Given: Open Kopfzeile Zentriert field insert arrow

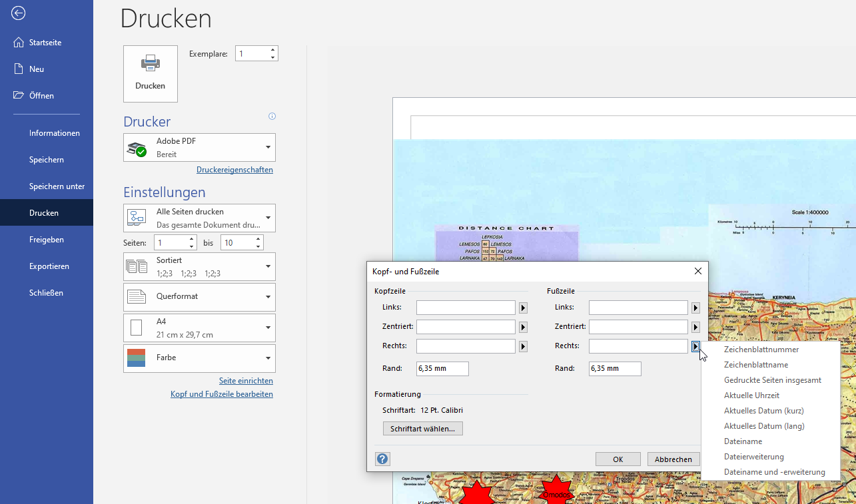Looking at the screenshot, I should (x=523, y=327).
